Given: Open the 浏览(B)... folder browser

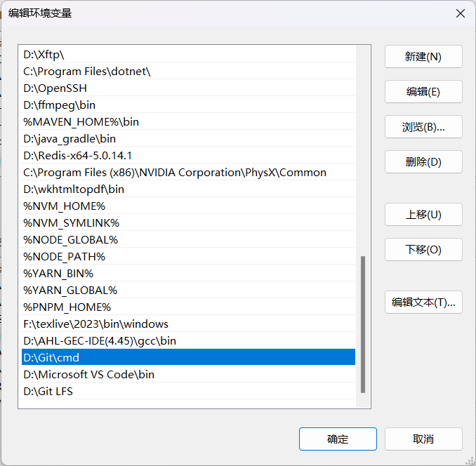Looking at the screenshot, I should pyautogui.click(x=423, y=127).
